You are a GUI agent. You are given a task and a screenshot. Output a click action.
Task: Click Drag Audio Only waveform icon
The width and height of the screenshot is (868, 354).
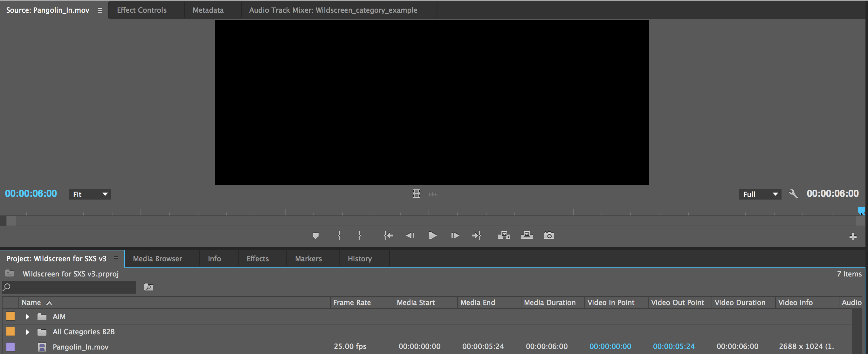pyautogui.click(x=433, y=194)
